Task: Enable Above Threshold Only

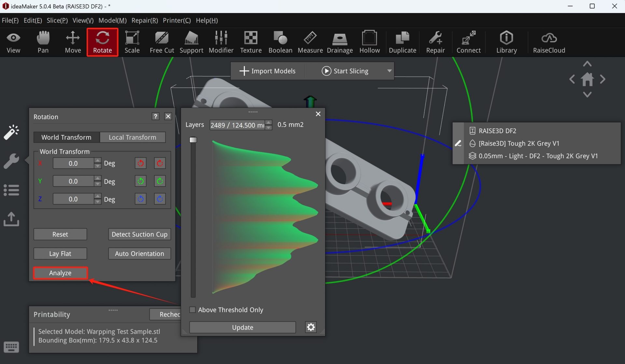Action: [x=192, y=310]
